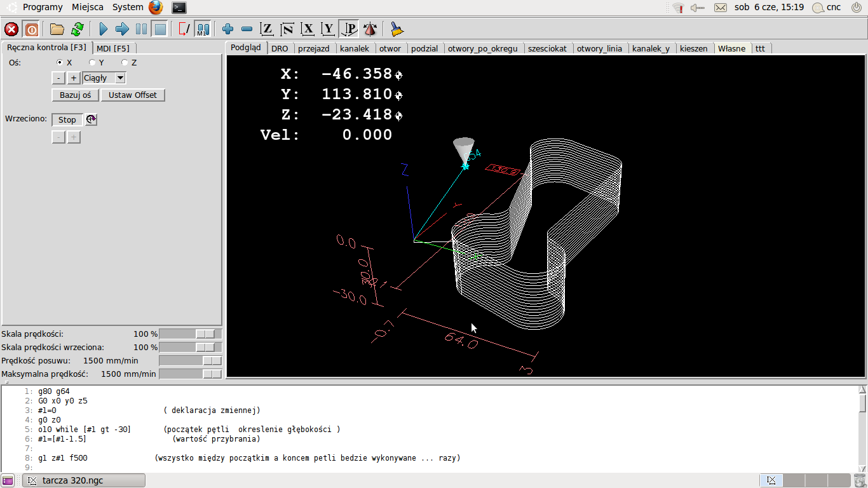The width and height of the screenshot is (868, 488).
Task: Open the Ręczna kontrola [F3] tab
Action: click(x=46, y=47)
